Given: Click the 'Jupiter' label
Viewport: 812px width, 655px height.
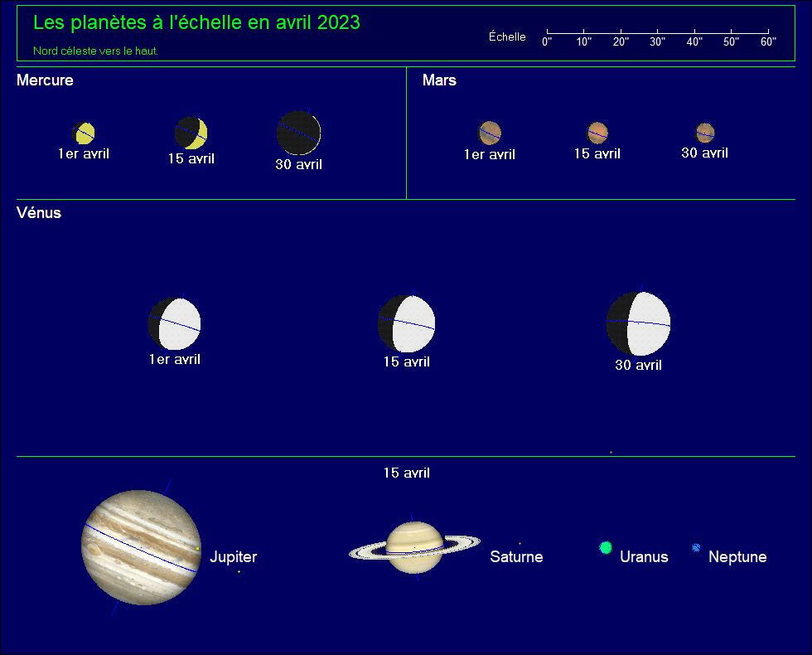Looking at the screenshot, I should (x=234, y=557).
